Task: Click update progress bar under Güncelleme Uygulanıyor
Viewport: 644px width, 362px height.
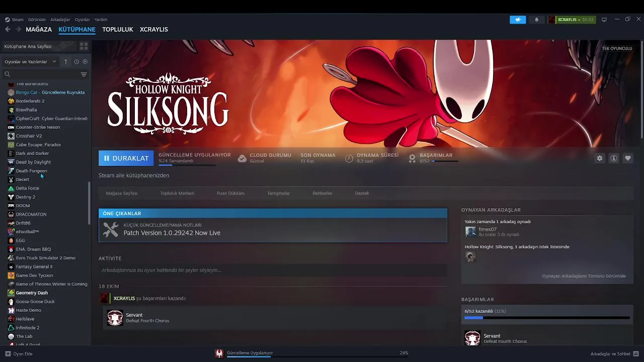Action: click(187, 164)
